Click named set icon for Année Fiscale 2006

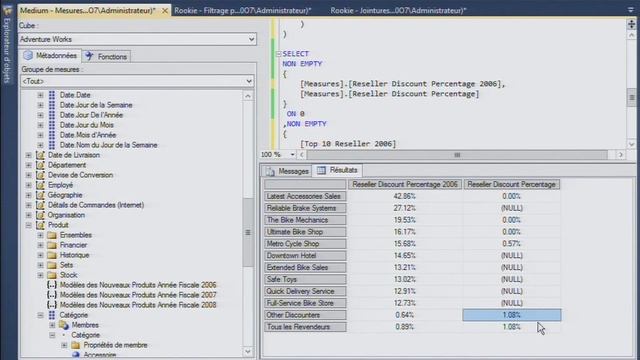pyautogui.click(x=52, y=285)
